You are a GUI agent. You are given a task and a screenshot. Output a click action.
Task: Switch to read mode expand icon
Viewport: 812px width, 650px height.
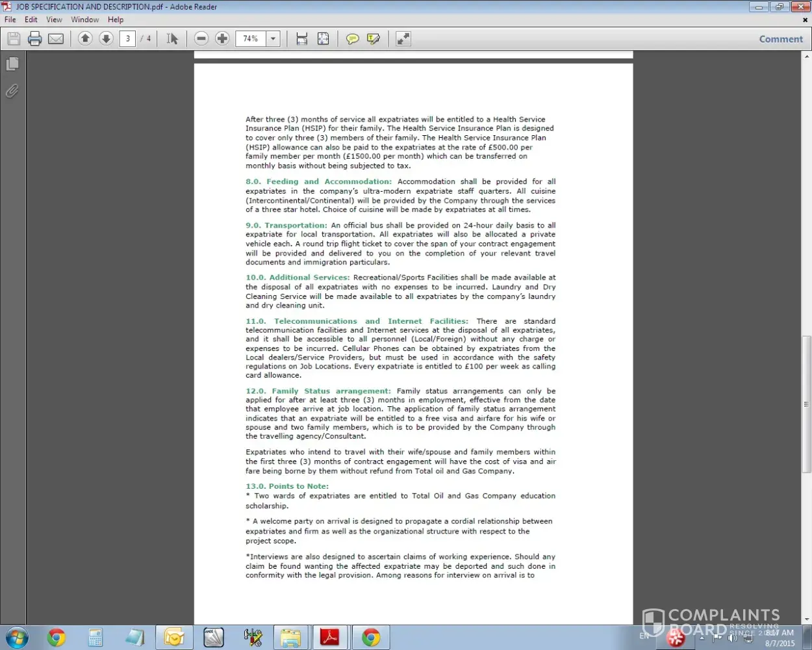coord(403,39)
